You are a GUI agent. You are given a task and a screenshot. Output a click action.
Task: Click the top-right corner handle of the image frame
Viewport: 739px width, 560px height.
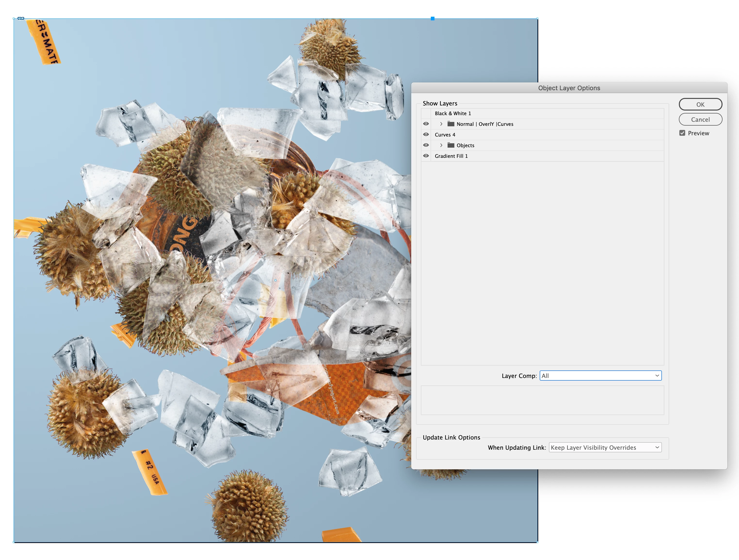pos(537,19)
